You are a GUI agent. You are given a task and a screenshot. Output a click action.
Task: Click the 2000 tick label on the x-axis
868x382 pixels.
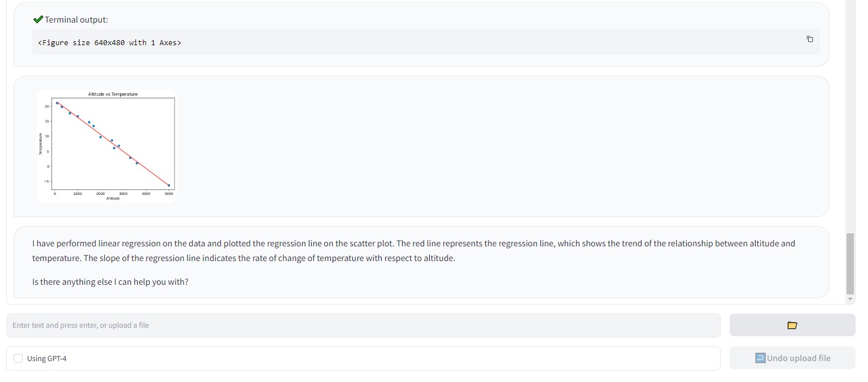101,194
